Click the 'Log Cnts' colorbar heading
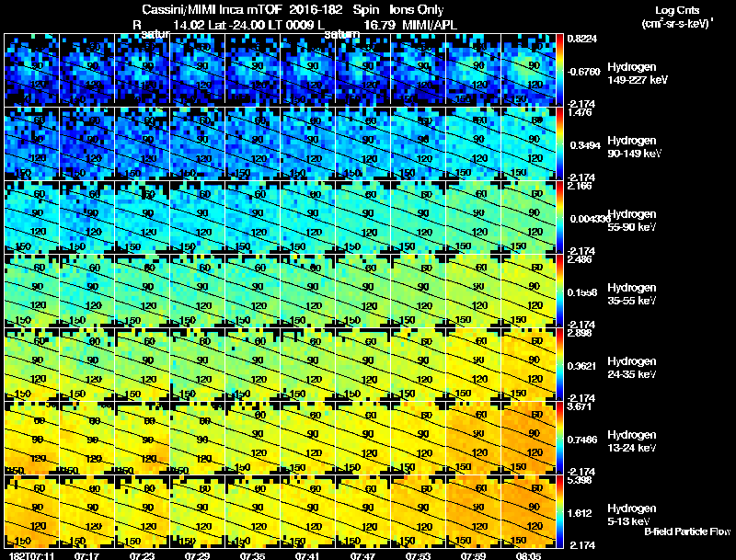736x560 pixels. (x=677, y=10)
